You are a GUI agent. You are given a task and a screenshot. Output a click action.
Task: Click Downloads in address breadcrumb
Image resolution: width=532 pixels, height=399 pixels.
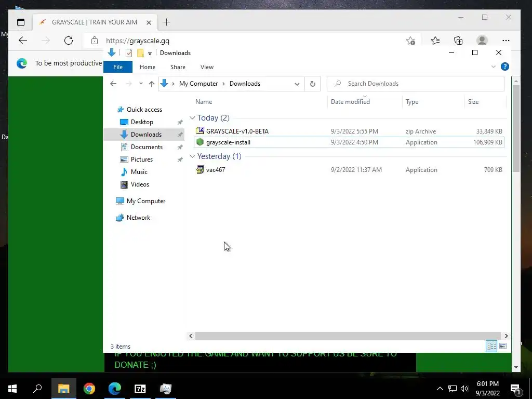point(245,84)
